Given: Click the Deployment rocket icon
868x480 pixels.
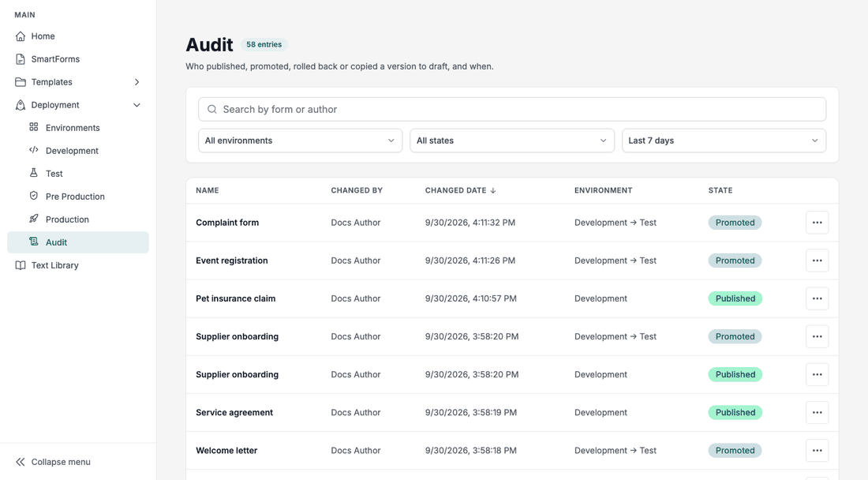Looking at the screenshot, I should coord(21,105).
